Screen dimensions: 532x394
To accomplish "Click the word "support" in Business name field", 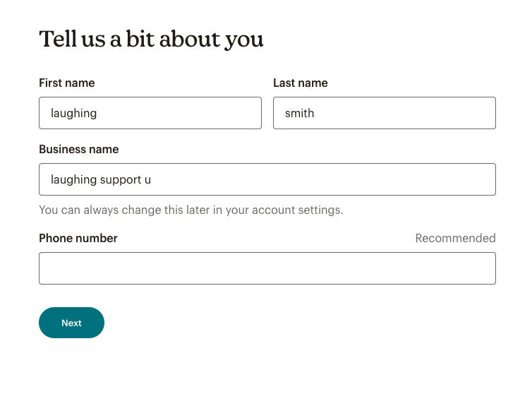I will point(121,180).
